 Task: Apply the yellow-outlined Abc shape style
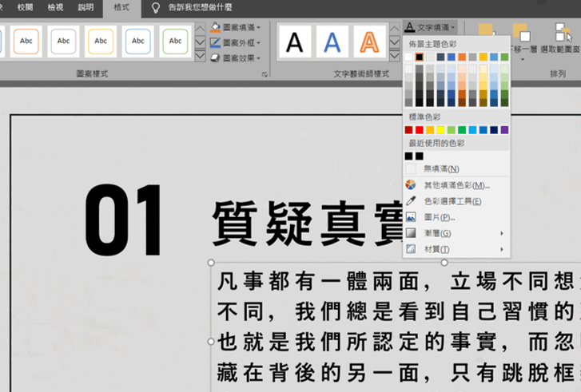(101, 41)
